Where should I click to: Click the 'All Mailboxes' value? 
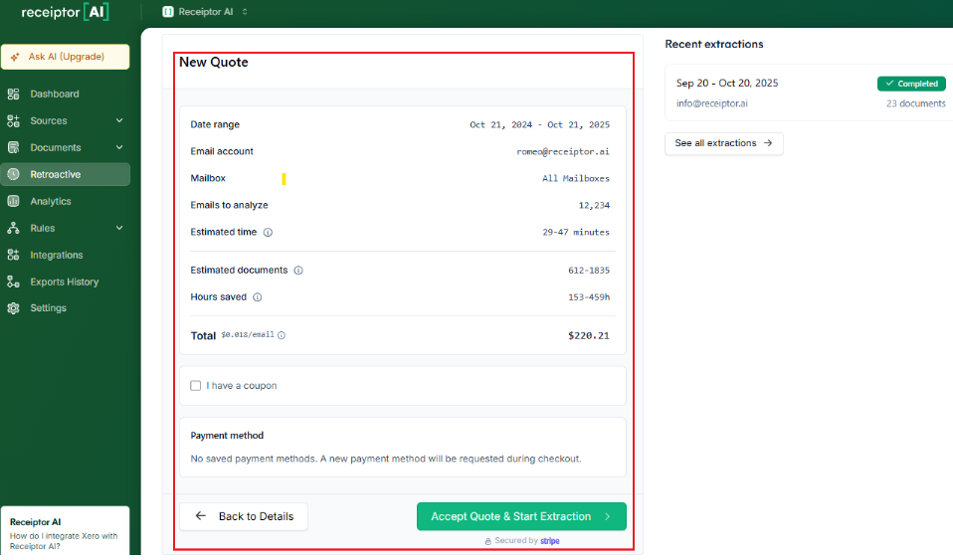[576, 178]
